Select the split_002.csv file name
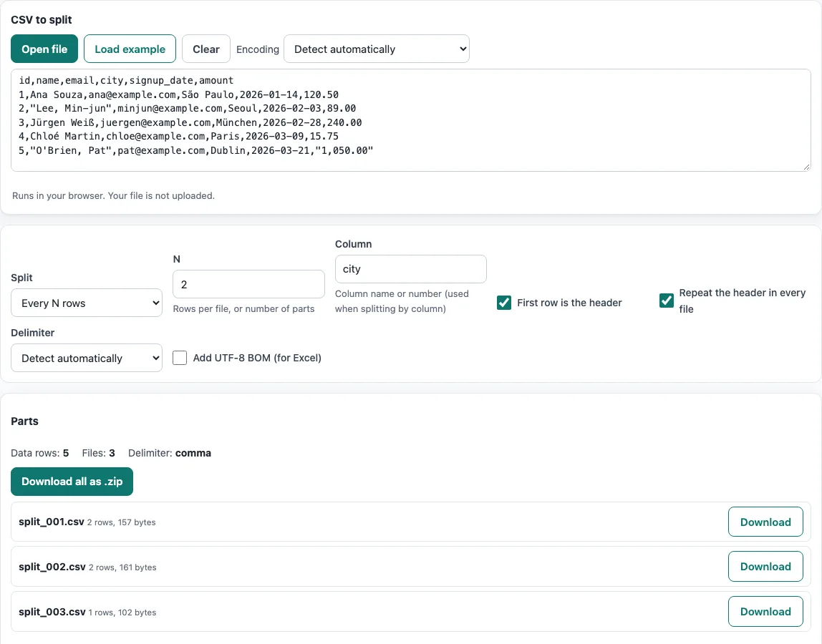822x644 pixels. [52, 567]
